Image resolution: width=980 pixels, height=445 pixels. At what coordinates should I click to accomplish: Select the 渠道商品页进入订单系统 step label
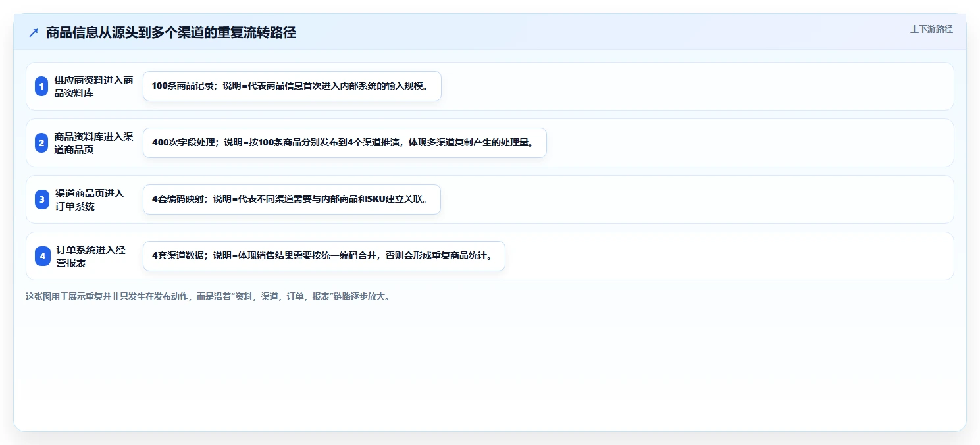coord(90,199)
